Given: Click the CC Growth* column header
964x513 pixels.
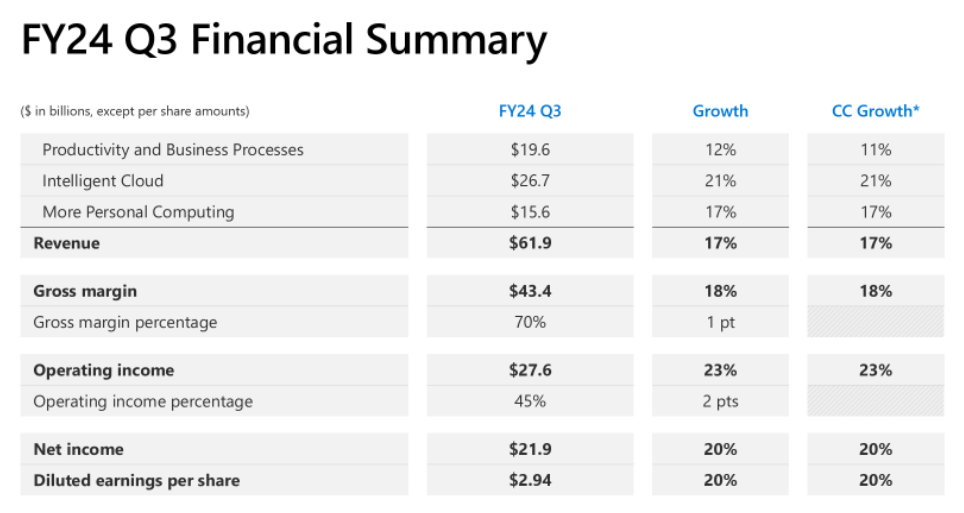Looking at the screenshot, I should tap(875, 111).
